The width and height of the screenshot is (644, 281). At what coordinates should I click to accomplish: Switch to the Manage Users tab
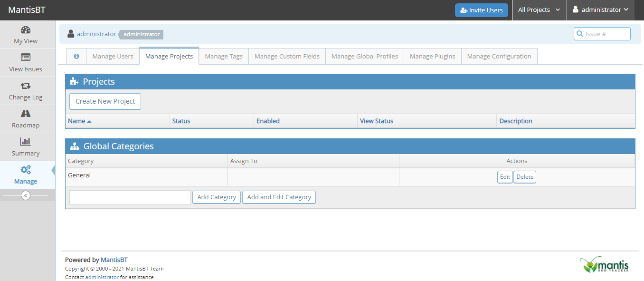click(x=113, y=56)
